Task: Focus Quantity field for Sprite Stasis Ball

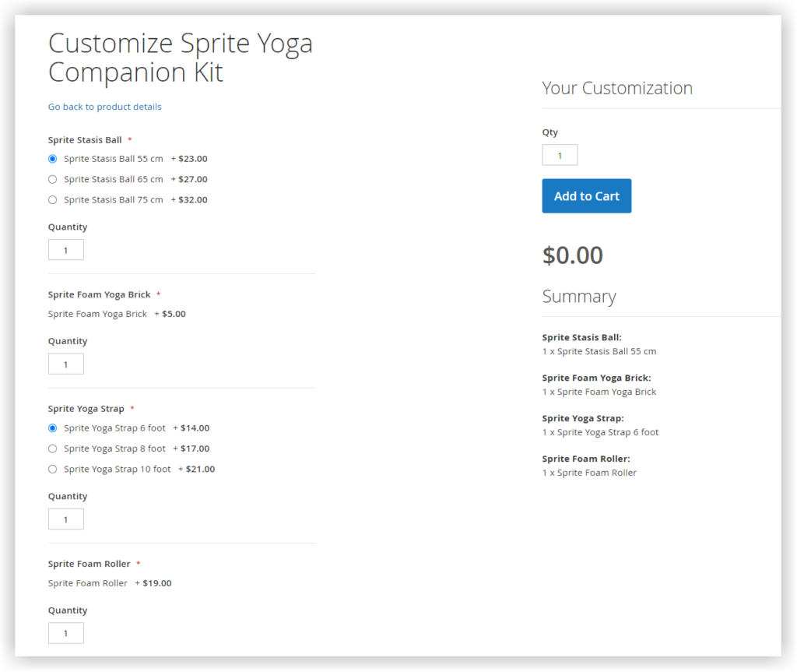Action: click(x=66, y=250)
